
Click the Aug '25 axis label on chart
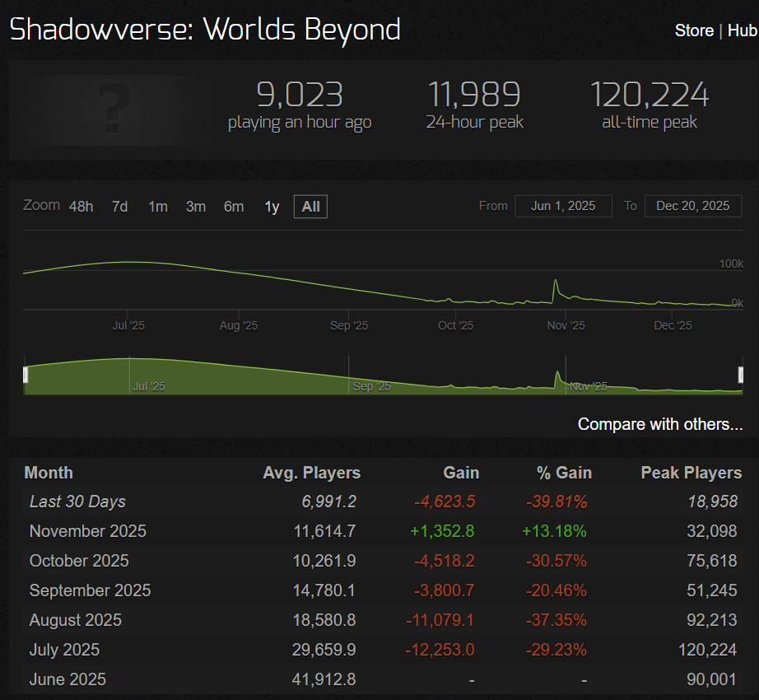pyautogui.click(x=239, y=325)
